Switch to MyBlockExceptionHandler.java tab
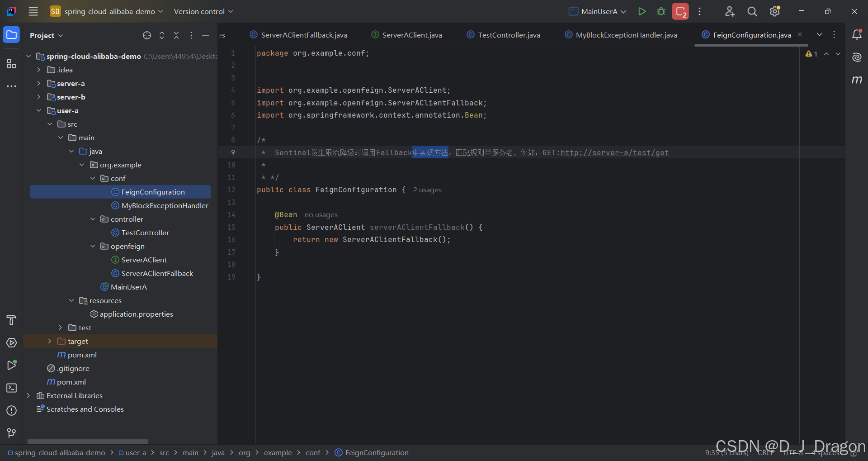868x461 pixels. coord(621,35)
